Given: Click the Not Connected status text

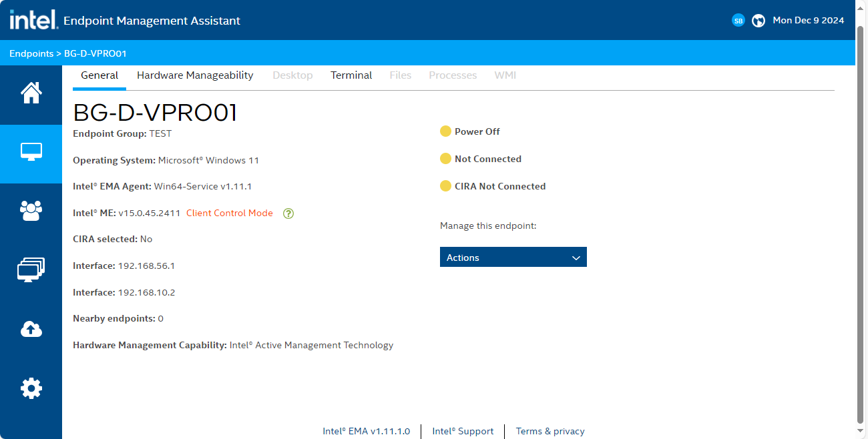Looking at the screenshot, I should [488, 159].
